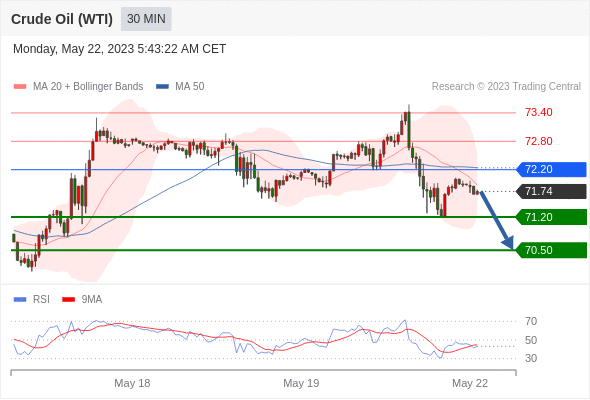
Task: Select the RSI legend label
Action: [41, 300]
